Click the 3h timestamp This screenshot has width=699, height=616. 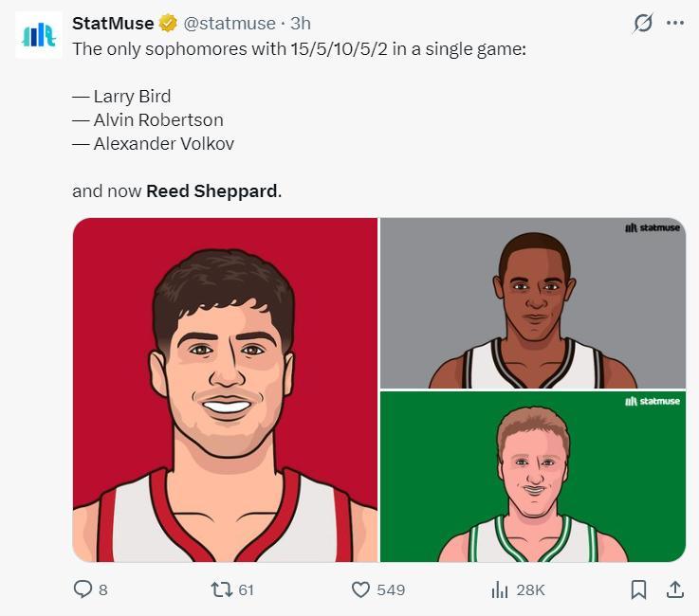click(300, 23)
